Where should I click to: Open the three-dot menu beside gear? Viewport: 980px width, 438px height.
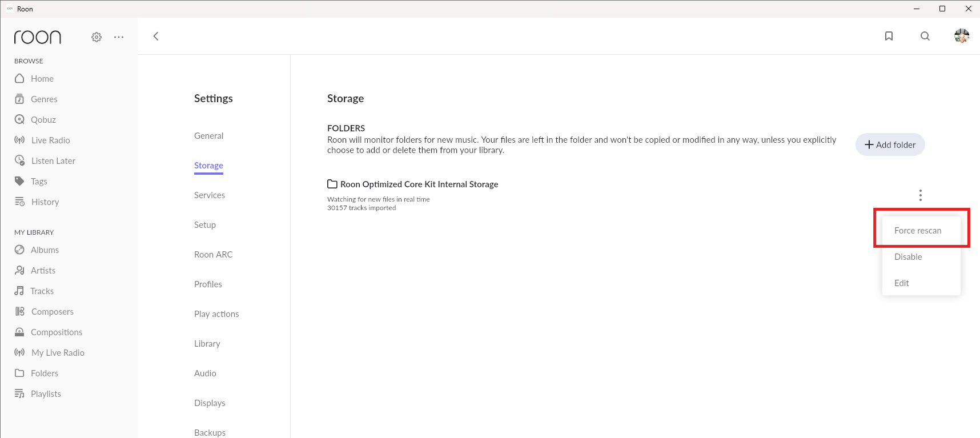pos(119,37)
